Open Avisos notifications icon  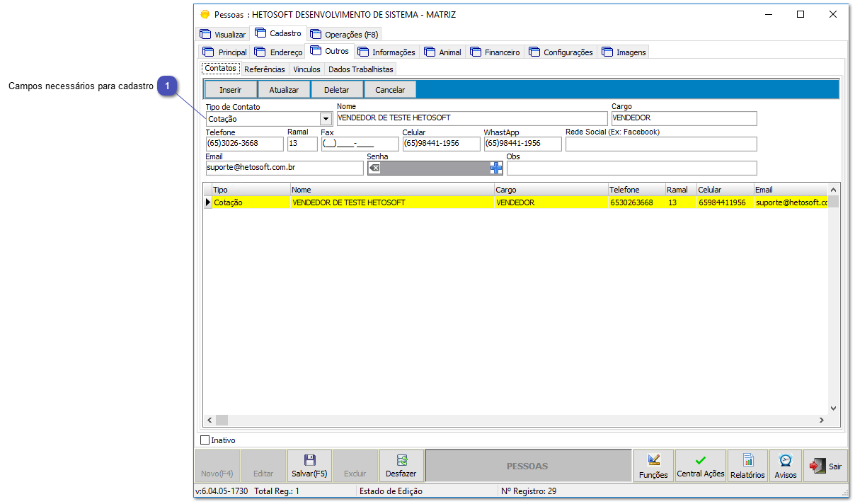(785, 465)
